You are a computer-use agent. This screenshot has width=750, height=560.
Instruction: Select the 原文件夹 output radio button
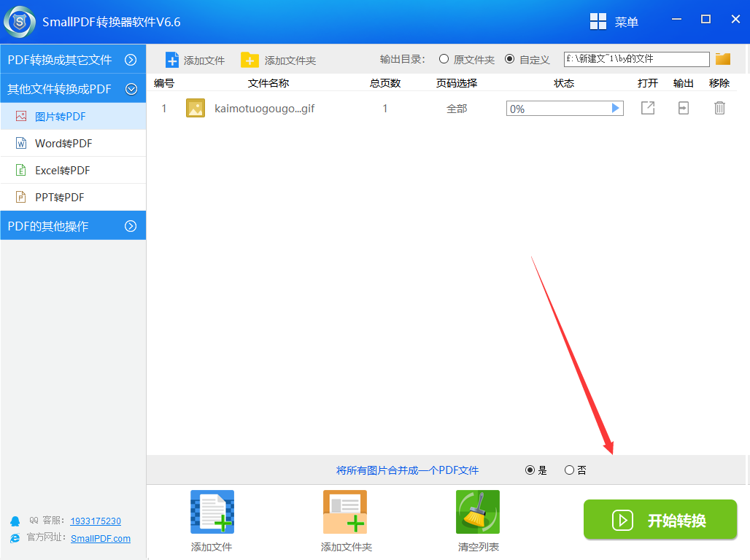444,59
